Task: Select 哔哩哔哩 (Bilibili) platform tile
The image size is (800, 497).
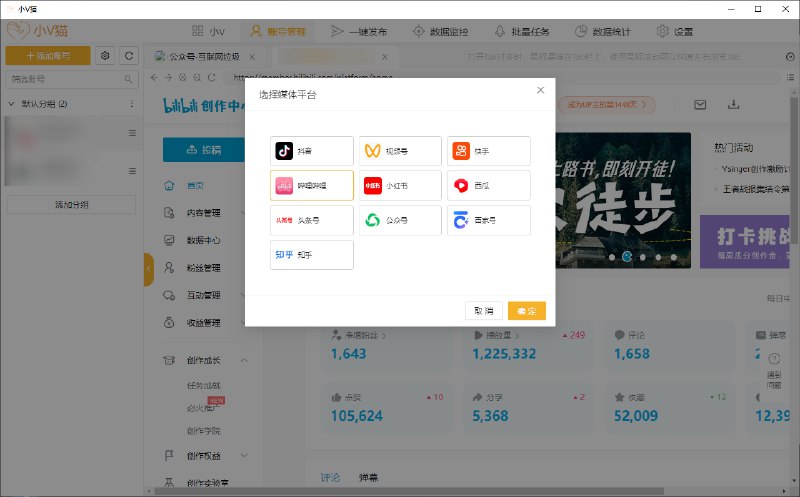Action: (x=311, y=186)
